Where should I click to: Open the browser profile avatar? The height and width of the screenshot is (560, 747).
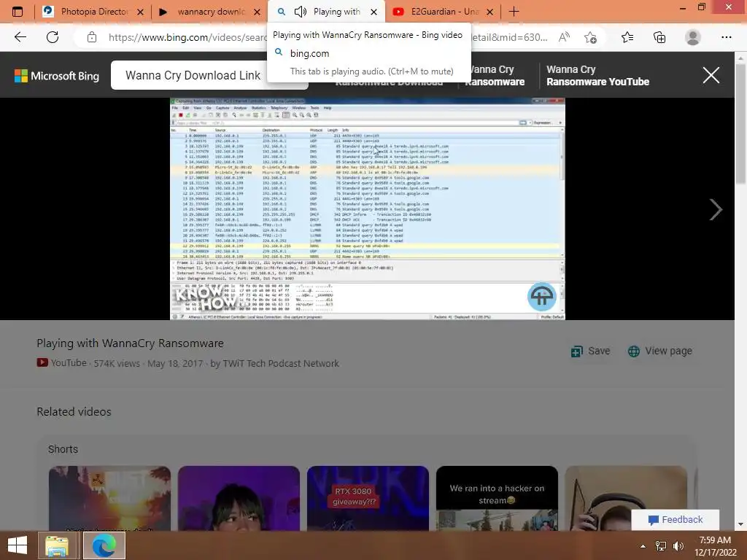click(693, 37)
